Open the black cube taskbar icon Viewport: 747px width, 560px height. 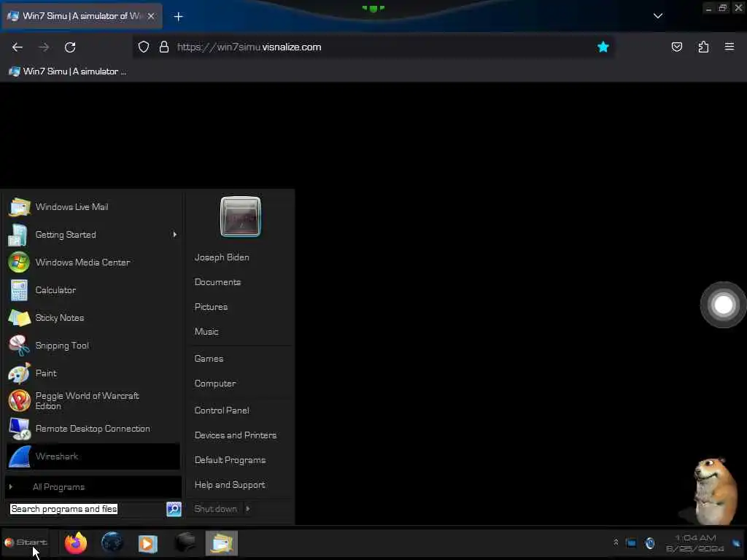pyautogui.click(x=185, y=542)
